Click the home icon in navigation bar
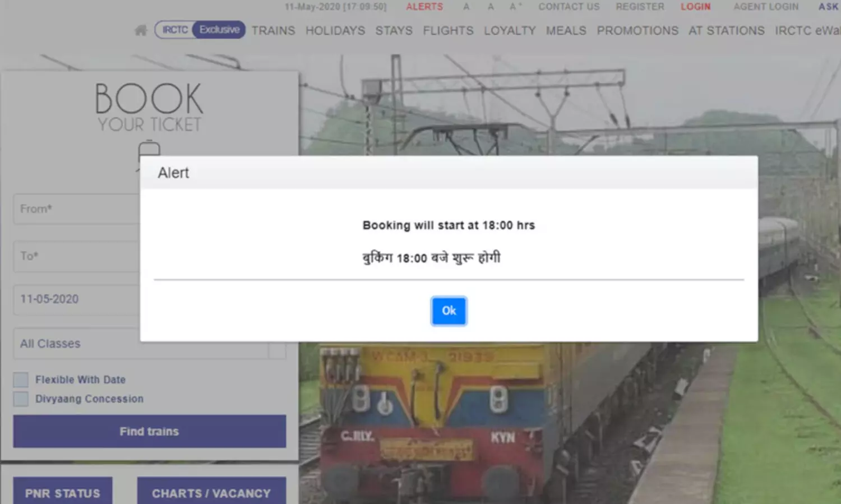Viewport: 841px width, 504px height. tap(141, 30)
